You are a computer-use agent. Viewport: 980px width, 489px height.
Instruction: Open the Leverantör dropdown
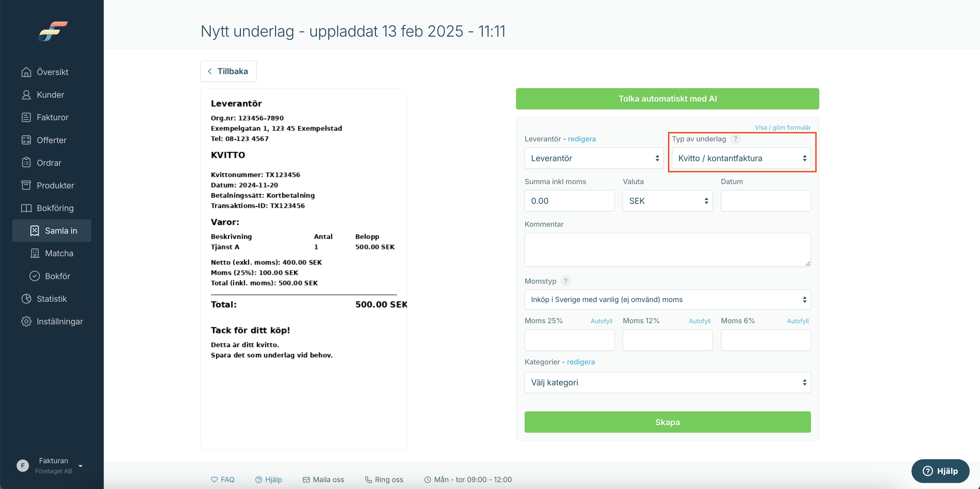(594, 158)
